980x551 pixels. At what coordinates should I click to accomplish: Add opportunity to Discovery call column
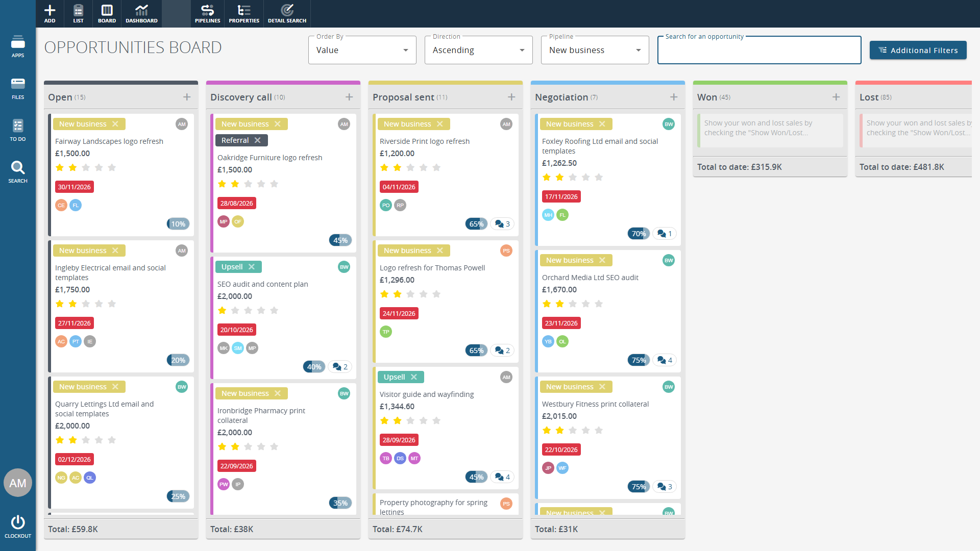click(349, 97)
